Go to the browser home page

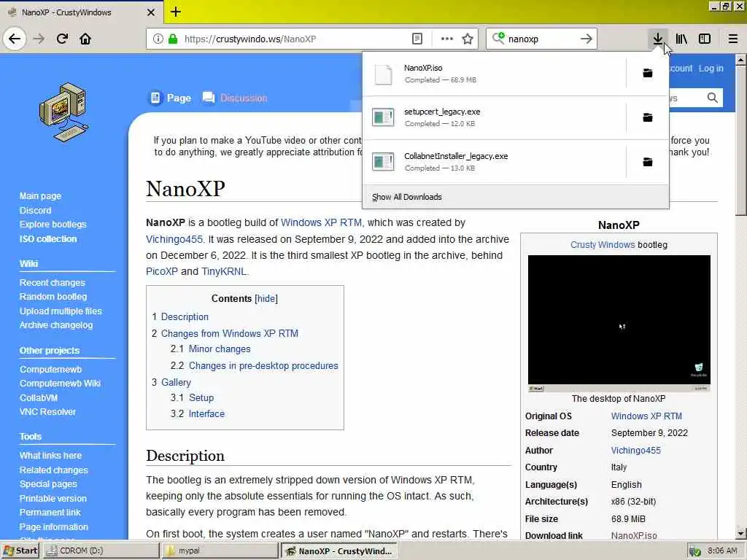point(85,39)
